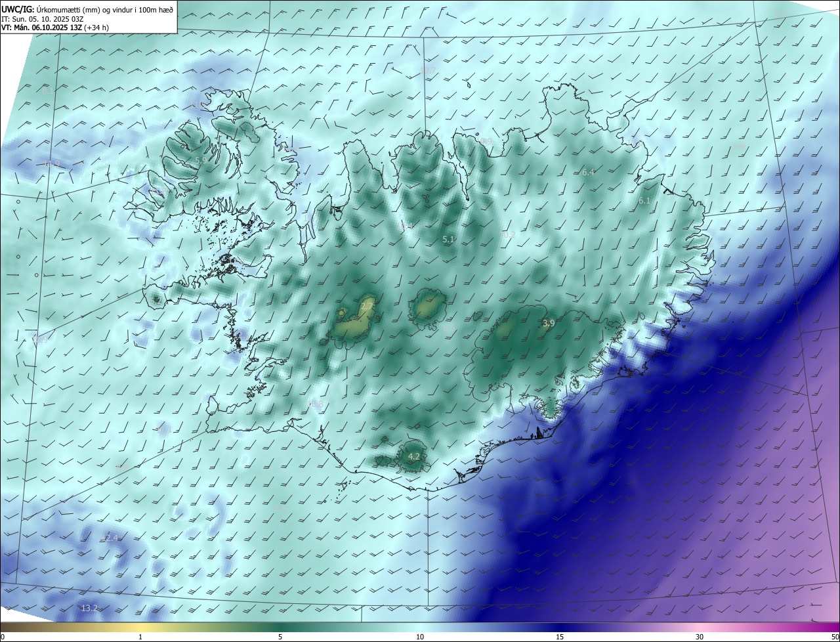Click the 2.7 value on the western glacier
This screenshot has height=642, width=840.
367,307
